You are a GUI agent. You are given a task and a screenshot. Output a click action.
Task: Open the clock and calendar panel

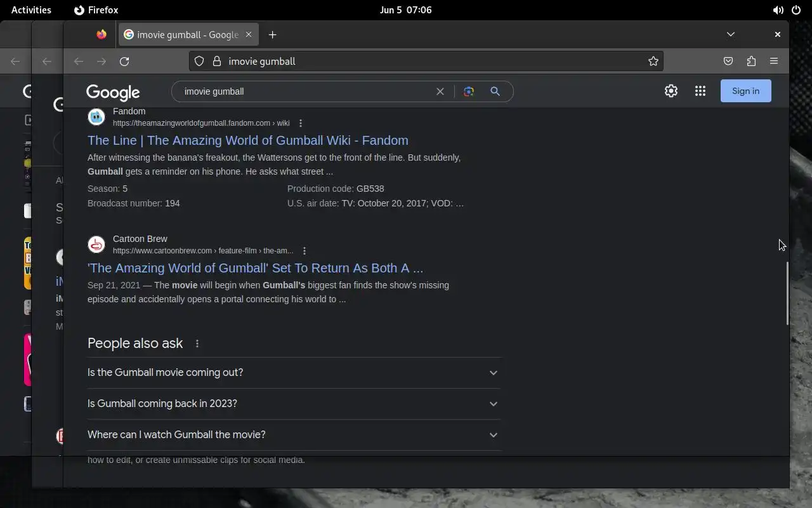406,10
